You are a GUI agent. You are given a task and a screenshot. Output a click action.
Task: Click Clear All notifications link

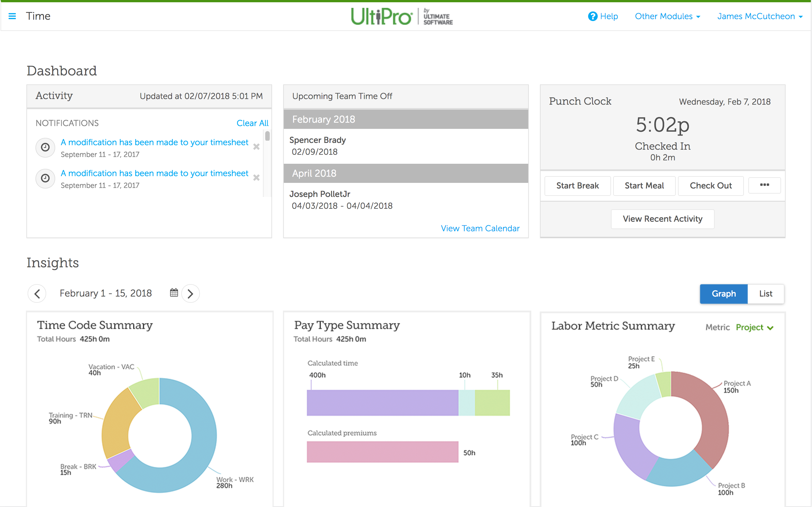pos(252,123)
